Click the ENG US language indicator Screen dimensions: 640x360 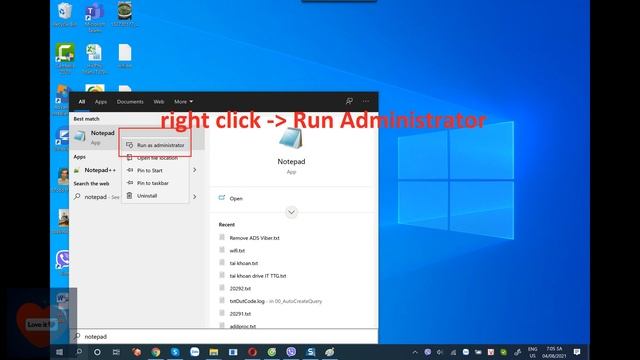coord(533,352)
